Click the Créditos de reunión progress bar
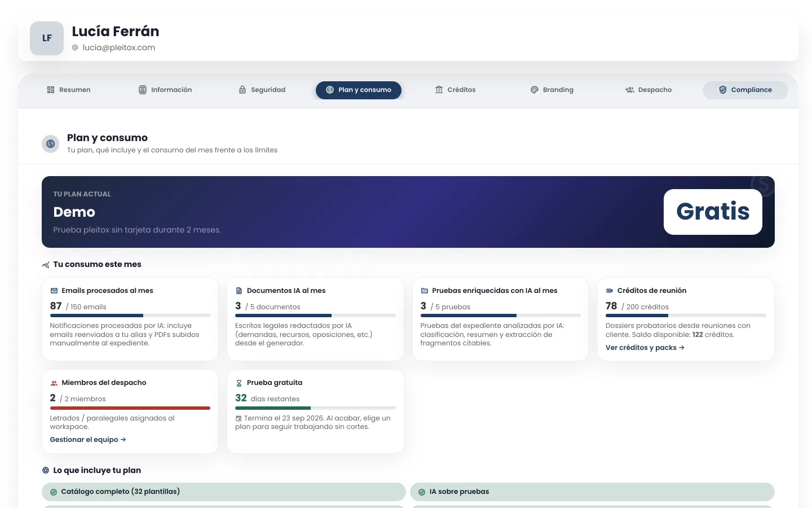812x508 pixels. click(x=686, y=316)
